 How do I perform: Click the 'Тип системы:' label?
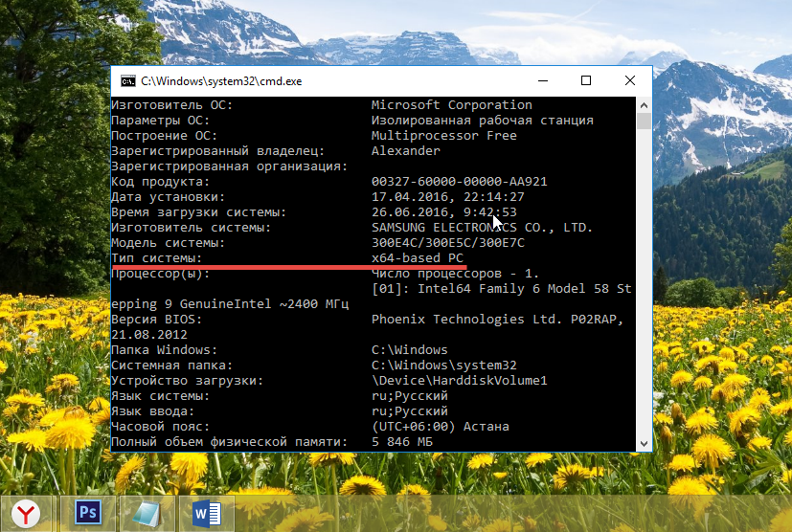pyautogui.click(x=157, y=258)
